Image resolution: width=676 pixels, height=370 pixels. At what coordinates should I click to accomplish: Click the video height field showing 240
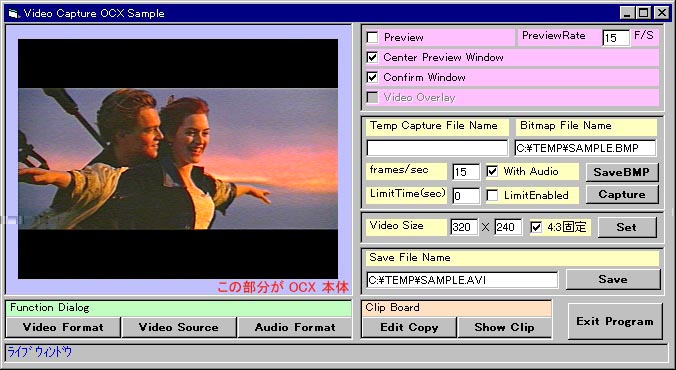[x=508, y=227]
